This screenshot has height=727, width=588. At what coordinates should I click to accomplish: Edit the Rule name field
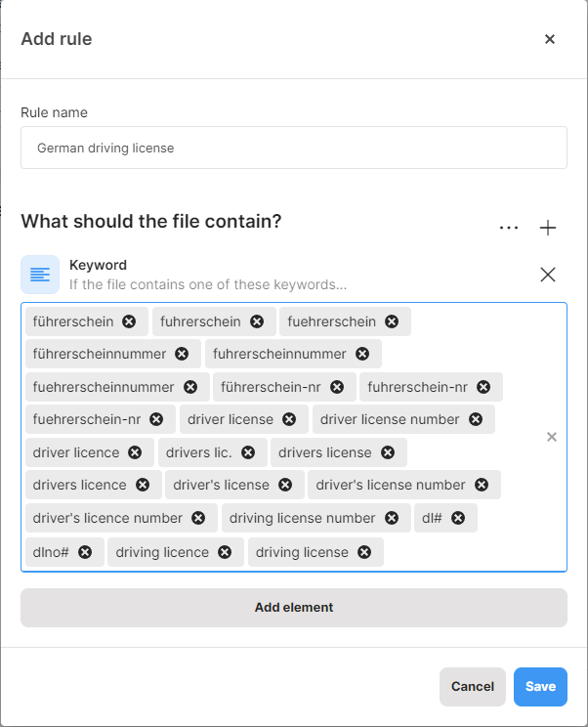[x=294, y=148]
